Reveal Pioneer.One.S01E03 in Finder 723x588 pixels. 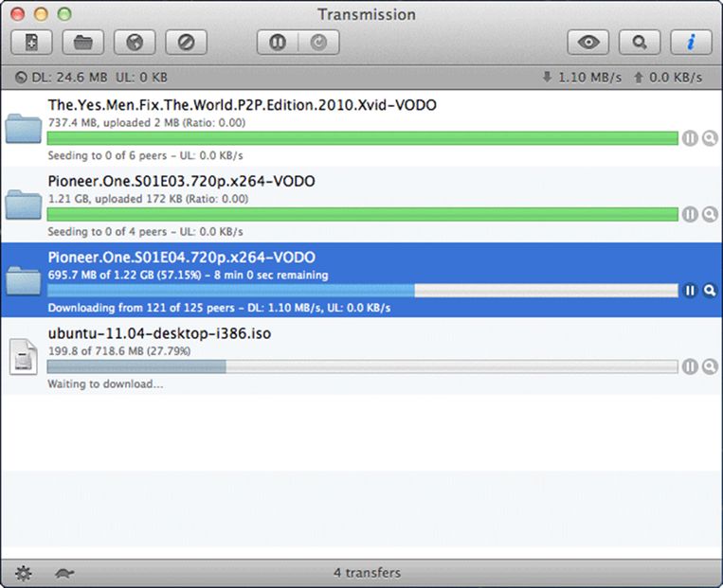point(710,214)
